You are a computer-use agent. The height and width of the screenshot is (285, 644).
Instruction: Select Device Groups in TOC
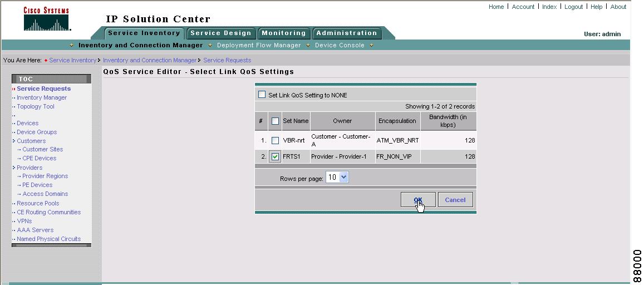pyautogui.click(x=37, y=132)
